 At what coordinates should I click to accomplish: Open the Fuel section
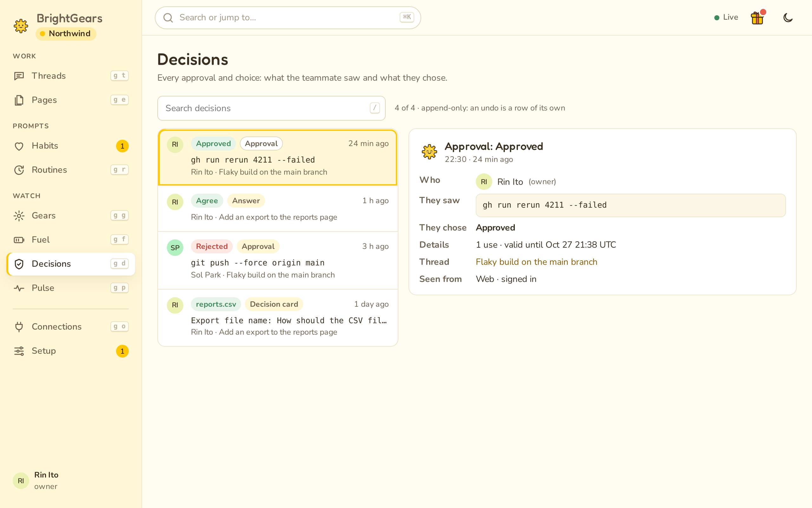pyautogui.click(x=71, y=240)
